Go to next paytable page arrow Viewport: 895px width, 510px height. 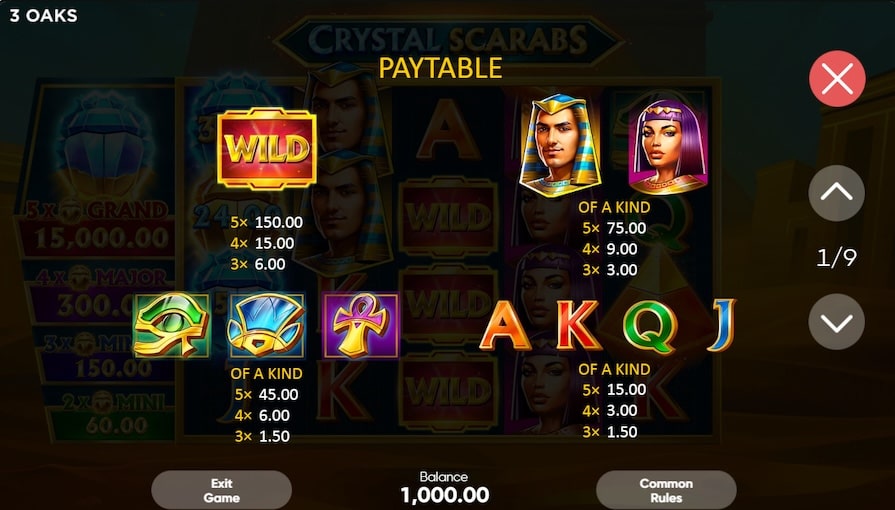pyautogui.click(x=836, y=322)
